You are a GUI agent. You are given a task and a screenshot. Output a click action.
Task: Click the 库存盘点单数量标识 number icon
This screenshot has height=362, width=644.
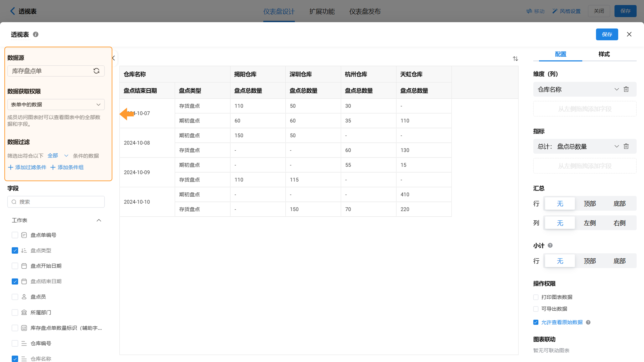point(24,328)
